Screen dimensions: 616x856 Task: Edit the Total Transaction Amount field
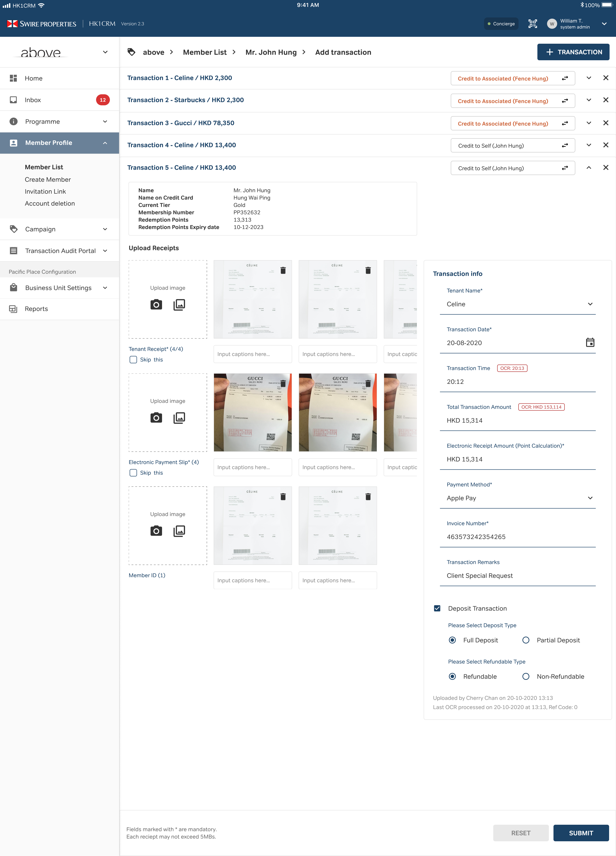518,421
